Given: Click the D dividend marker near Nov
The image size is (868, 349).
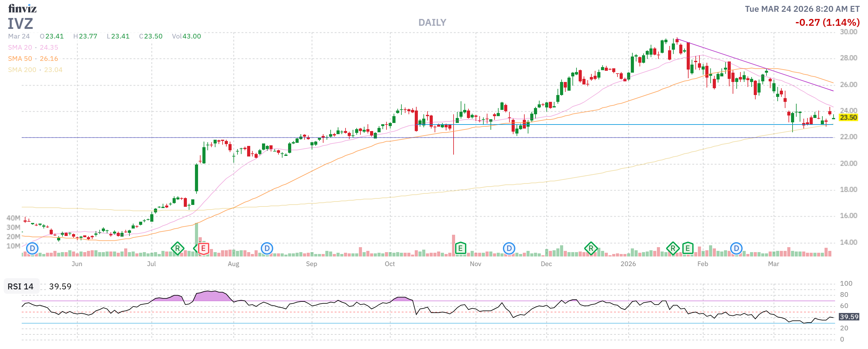Looking at the screenshot, I should 509,248.
